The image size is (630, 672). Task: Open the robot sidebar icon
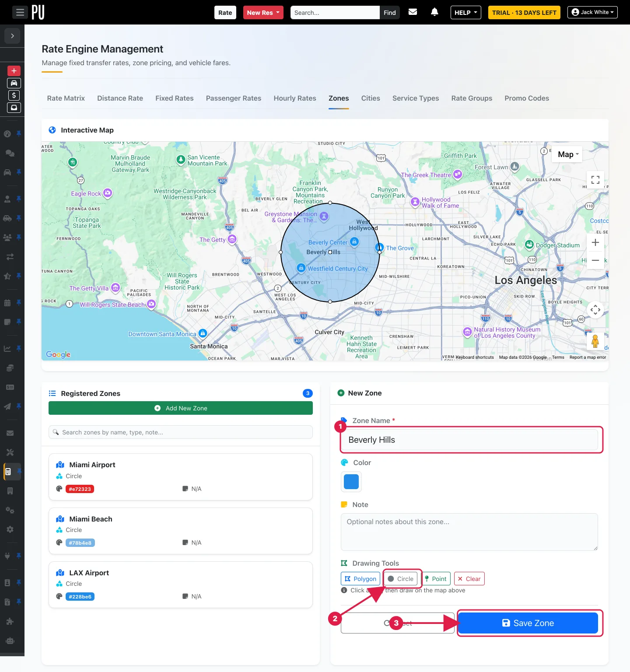coord(10,641)
